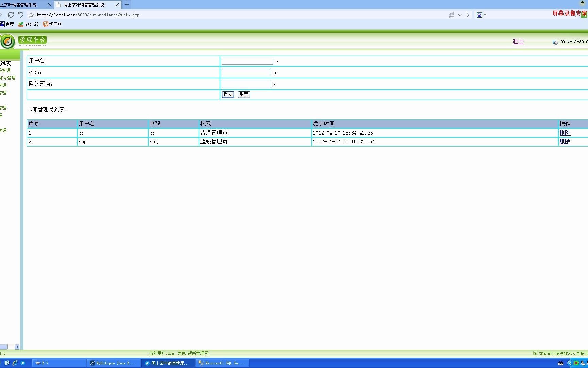This screenshot has width=588, height=368.
Task: Click the shopping bag icon at top right
Action: click(582, 3)
